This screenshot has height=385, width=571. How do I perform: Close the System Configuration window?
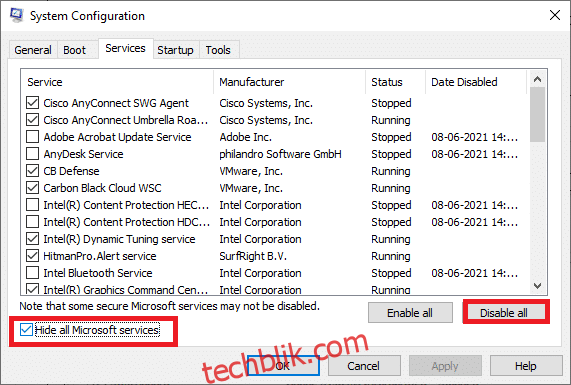(555, 15)
